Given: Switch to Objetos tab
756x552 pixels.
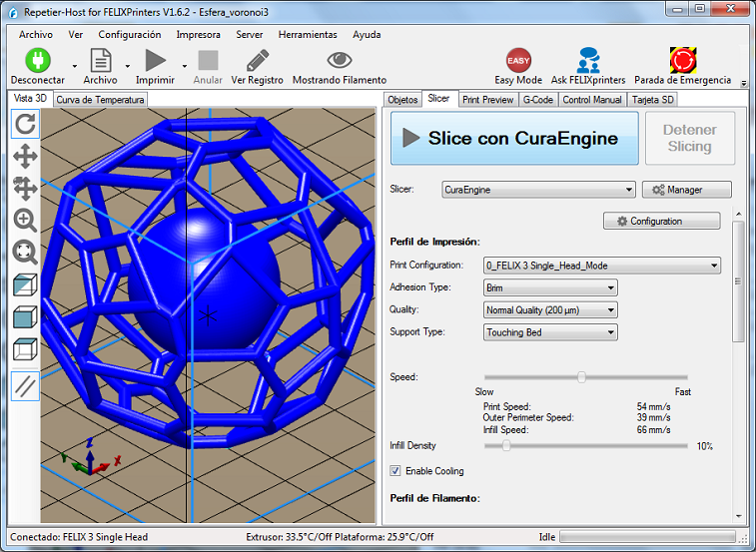Looking at the screenshot, I should click(x=402, y=100).
